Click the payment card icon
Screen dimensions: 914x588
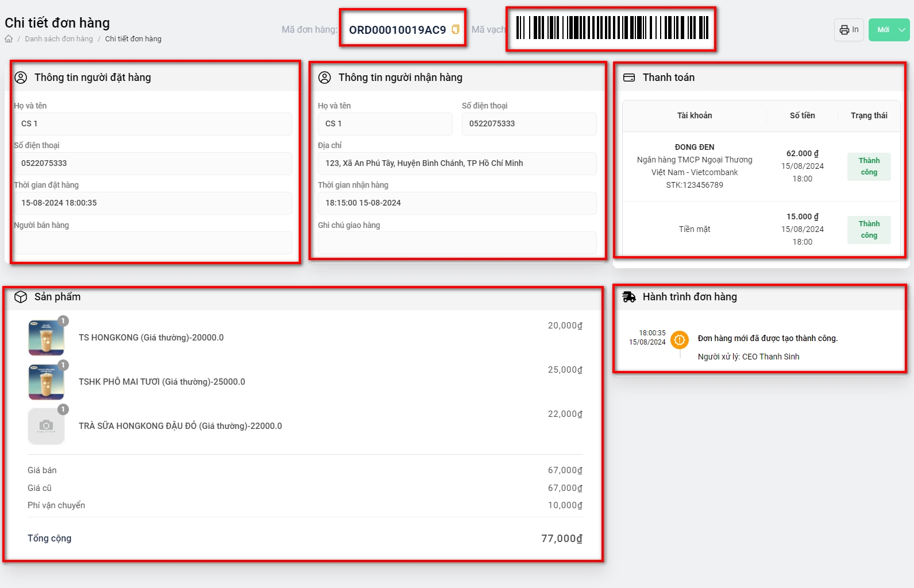629,78
